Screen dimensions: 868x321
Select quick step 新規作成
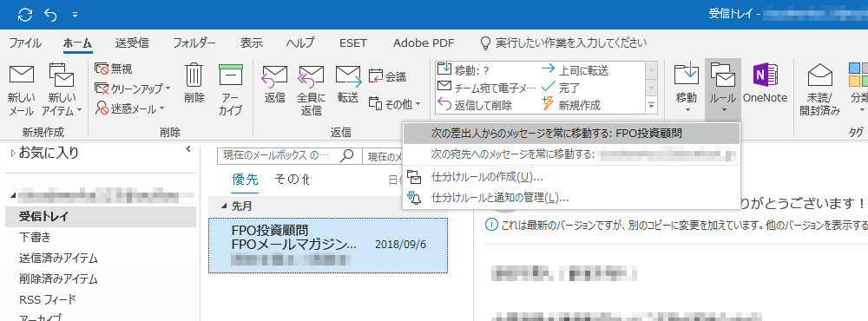click(x=570, y=104)
